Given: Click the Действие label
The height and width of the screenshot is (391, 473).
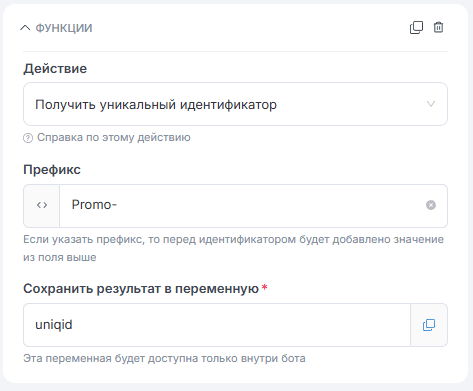Looking at the screenshot, I should [x=55, y=69].
